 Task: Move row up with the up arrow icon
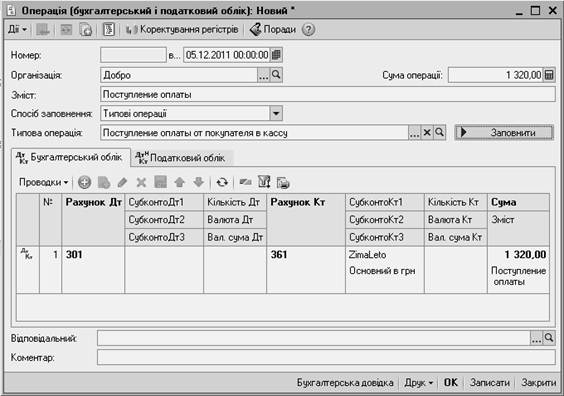179,182
